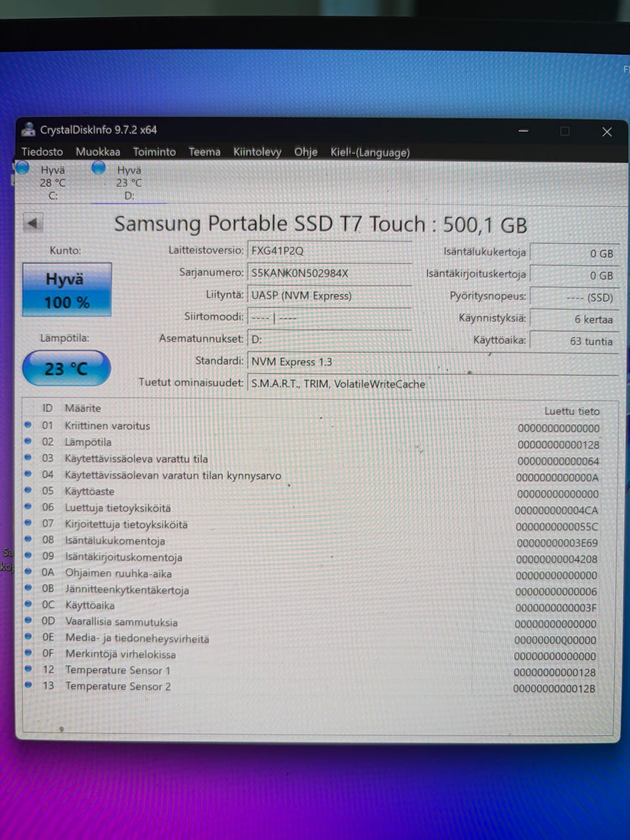Image resolution: width=630 pixels, height=840 pixels.
Task: Click the Asematunnukset field D:
Action: click(330, 339)
